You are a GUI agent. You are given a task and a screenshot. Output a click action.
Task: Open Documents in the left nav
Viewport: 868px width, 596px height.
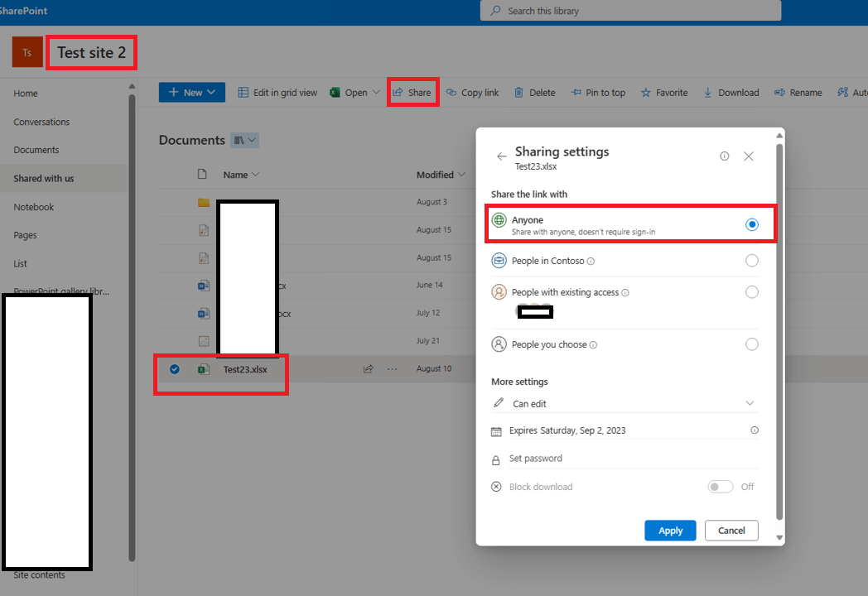(x=36, y=150)
